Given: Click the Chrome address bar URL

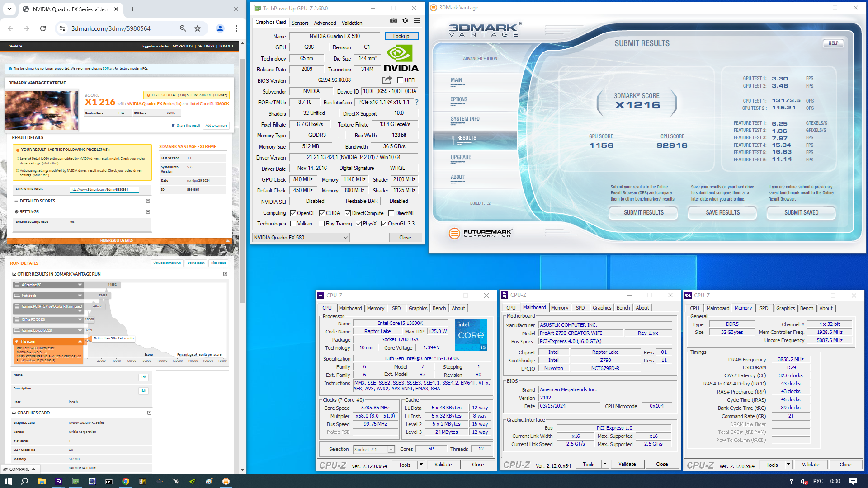Looking at the screenshot, I should click(x=111, y=28).
